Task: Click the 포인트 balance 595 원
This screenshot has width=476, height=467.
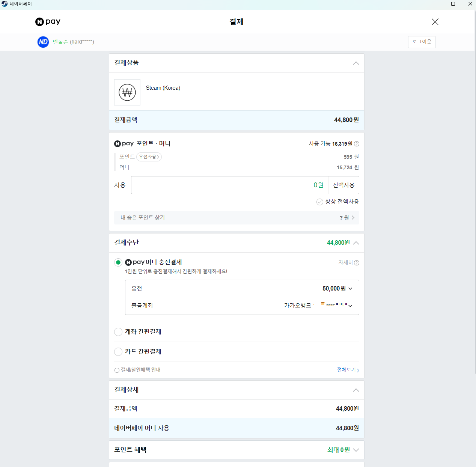Action: click(x=351, y=157)
